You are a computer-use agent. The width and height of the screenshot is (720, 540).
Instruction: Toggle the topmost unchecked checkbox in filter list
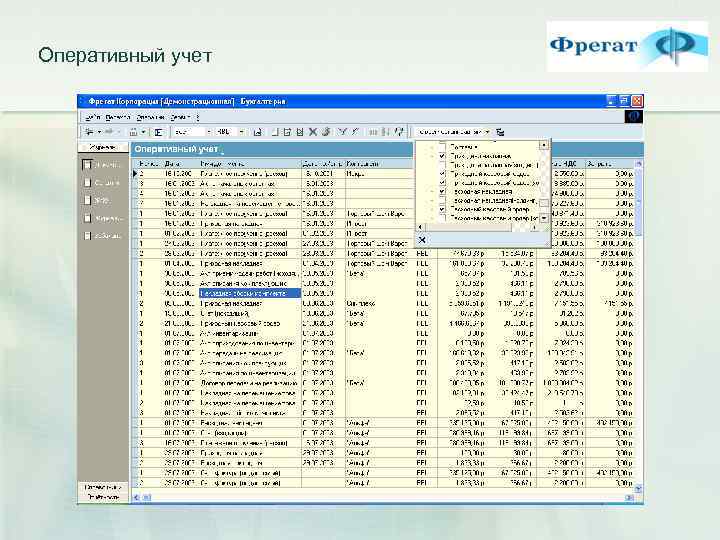[442, 147]
